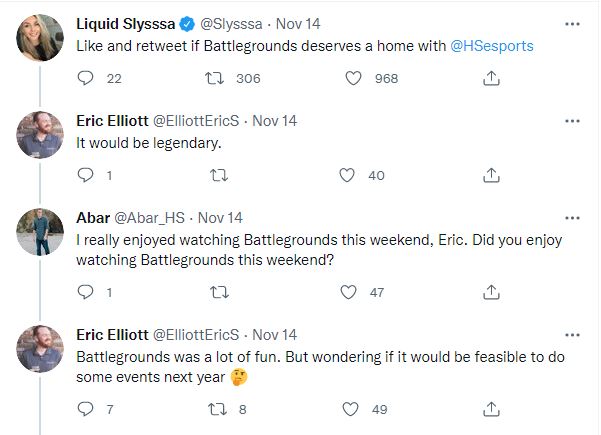The width and height of the screenshot is (601, 435).
Task: Open more options on "It would be legendary"
Action: click(572, 120)
